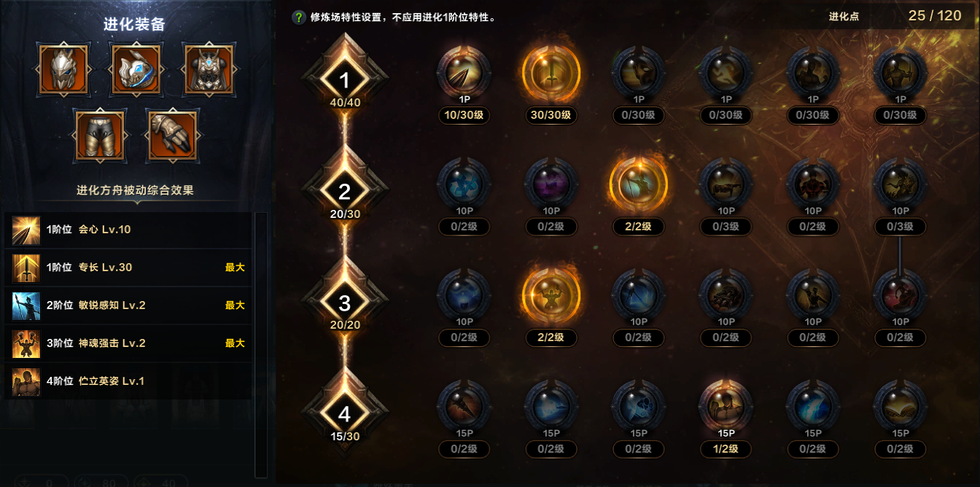
Task: Click the 会心 tier 1 node at 10/30级
Action: (464, 73)
